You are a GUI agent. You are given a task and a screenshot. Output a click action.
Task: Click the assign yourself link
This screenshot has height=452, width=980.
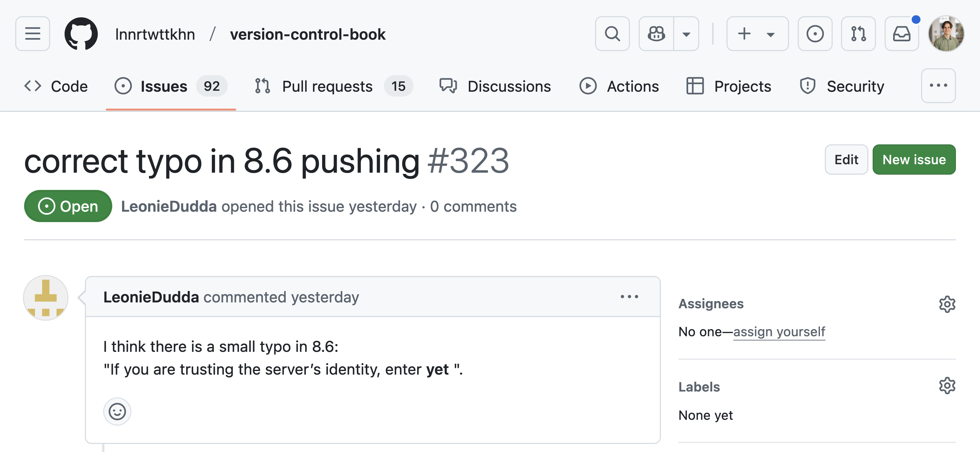coord(779,332)
